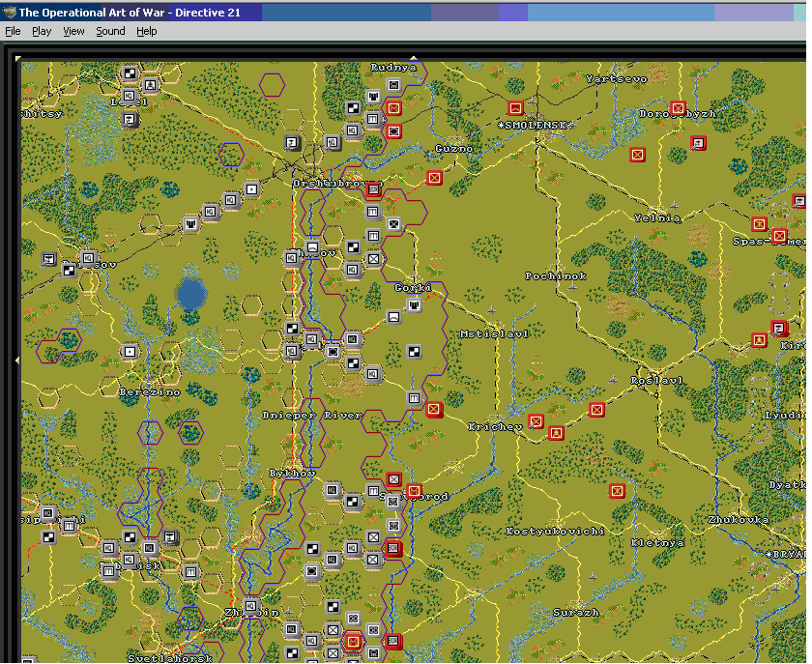Click the airfield symbol next to Pochinok
This screenshot has height=664, width=812.
click(572, 287)
